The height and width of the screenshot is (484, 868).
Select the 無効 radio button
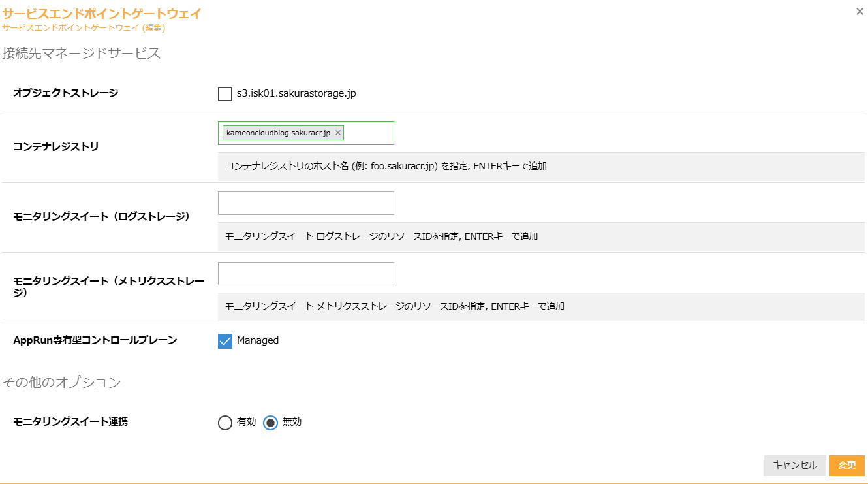pyautogui.click(x=270, y=423)
